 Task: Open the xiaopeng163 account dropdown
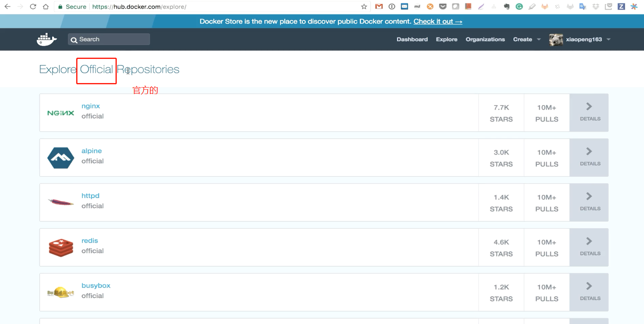pyautogui.click(x=588, y=39)
